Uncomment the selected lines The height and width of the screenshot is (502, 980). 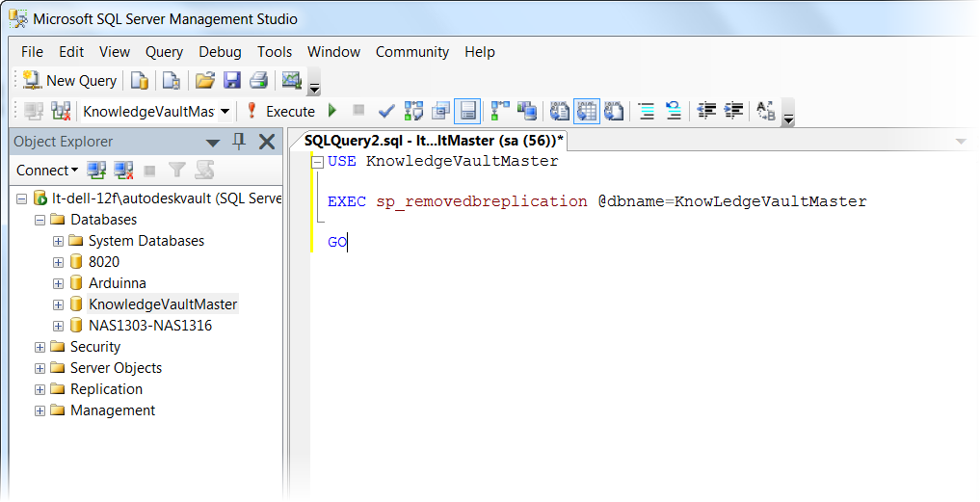(674, 111)
